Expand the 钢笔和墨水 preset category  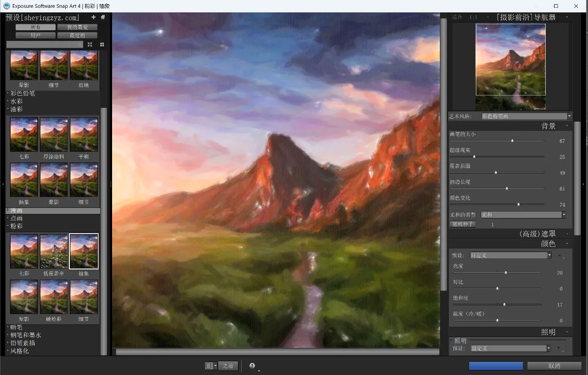click(26, 335)
